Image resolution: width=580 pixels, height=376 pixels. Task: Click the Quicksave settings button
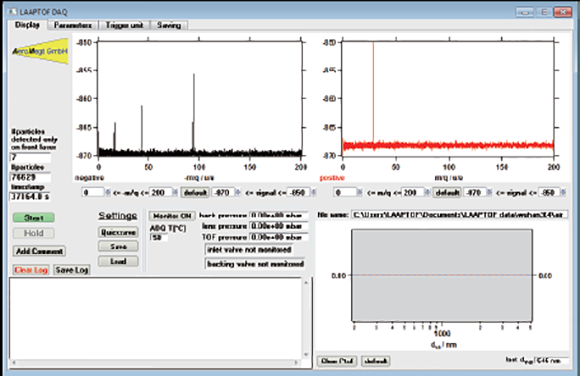click(118, 232)
